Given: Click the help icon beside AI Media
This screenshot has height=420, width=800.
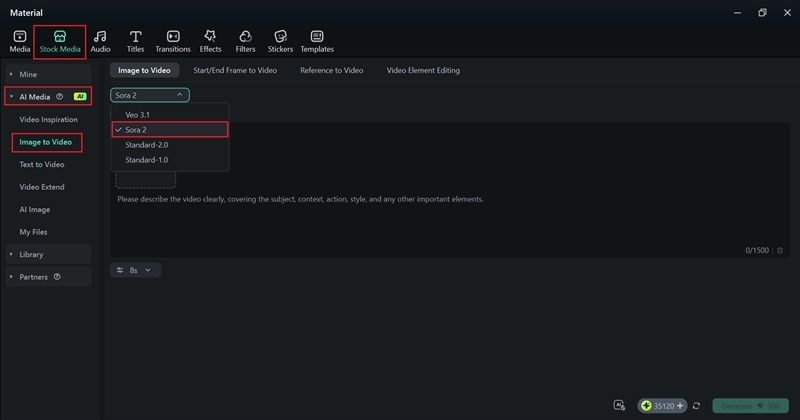Looking at the screenshot, I should (x=60, y=96).
